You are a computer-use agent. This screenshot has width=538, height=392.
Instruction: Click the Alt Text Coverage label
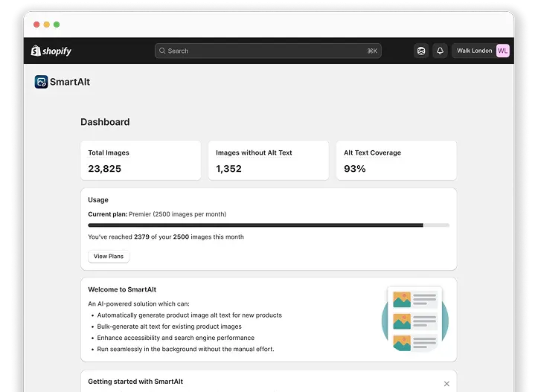pos(372,152)
